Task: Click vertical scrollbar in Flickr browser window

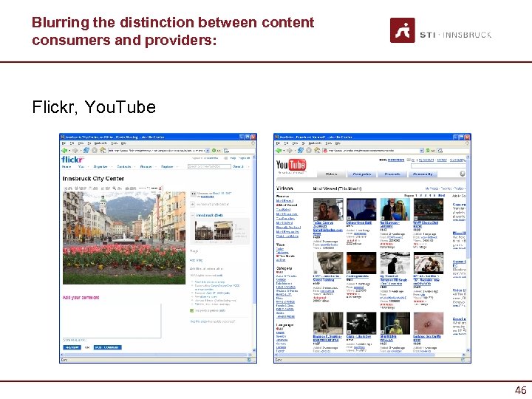Action: tap(254, 254)
